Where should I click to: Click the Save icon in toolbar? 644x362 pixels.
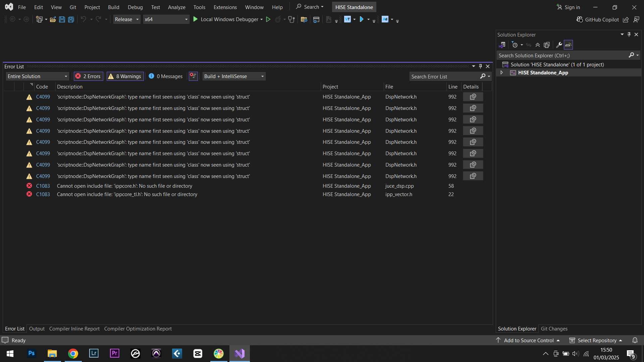[x=62, y=19]
